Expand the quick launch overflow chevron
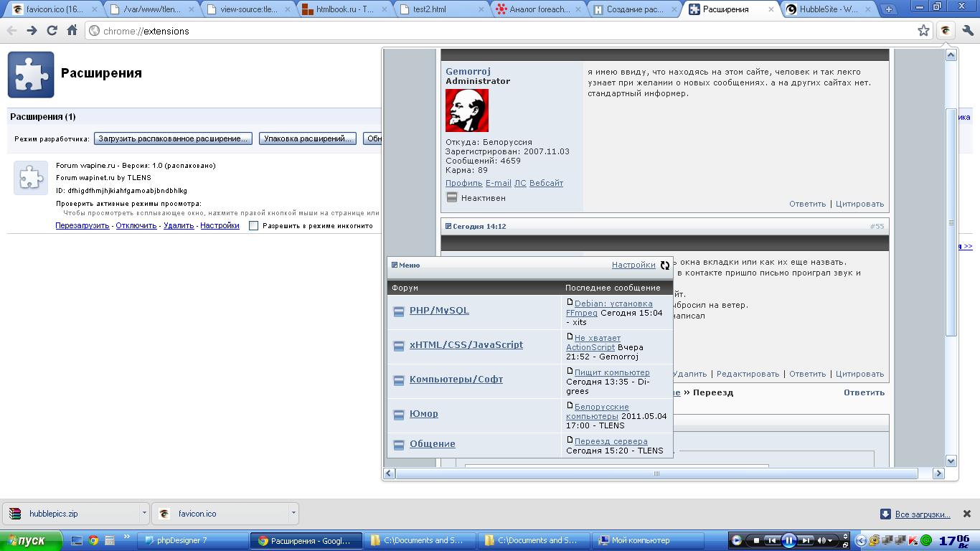980x551 pixels. point(127,537)
